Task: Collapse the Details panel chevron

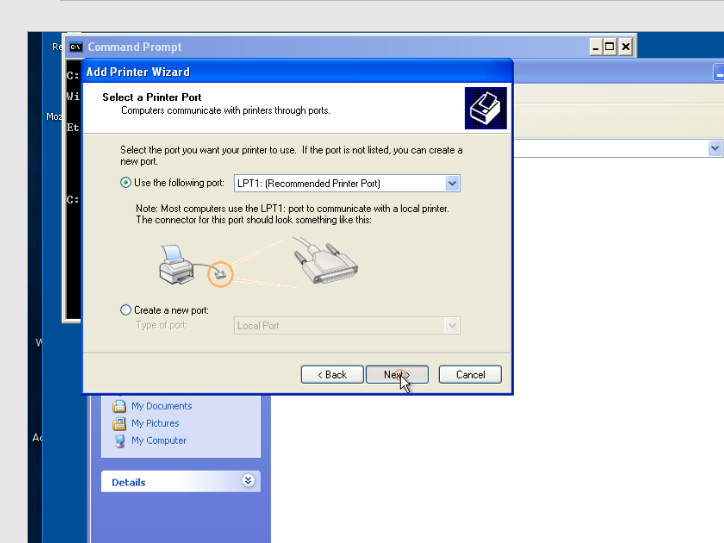Action: (248, 481)
